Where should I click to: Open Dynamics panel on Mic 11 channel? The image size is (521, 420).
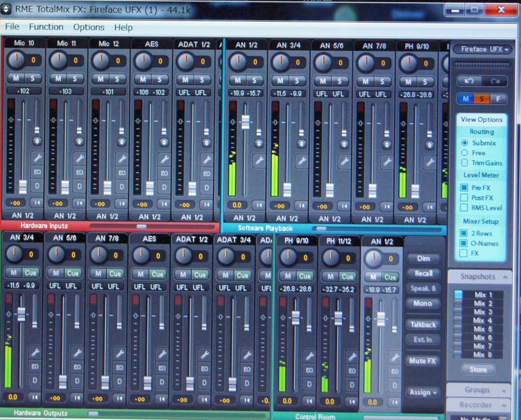(79, 186)
